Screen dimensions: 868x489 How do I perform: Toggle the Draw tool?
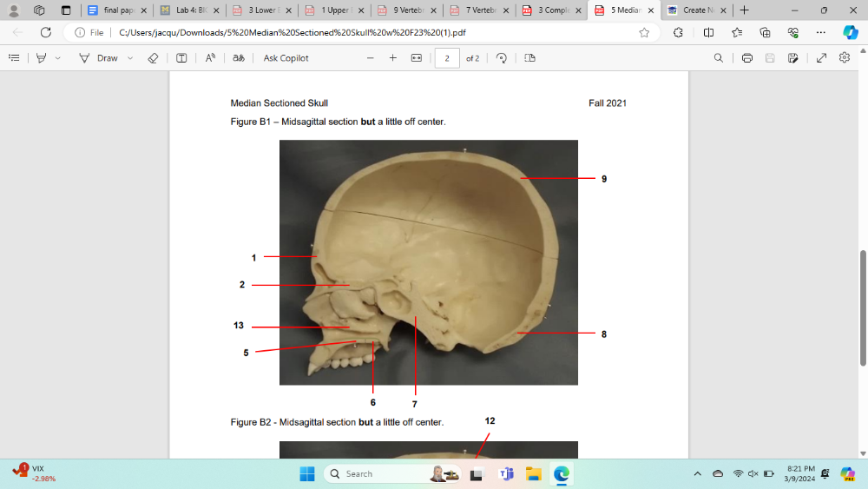[98, 58]
